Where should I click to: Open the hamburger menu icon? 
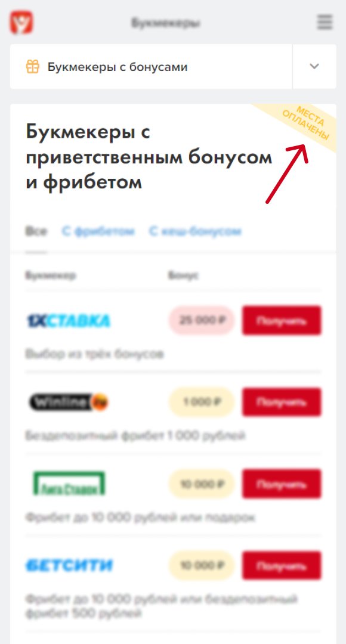click(325, 22)
